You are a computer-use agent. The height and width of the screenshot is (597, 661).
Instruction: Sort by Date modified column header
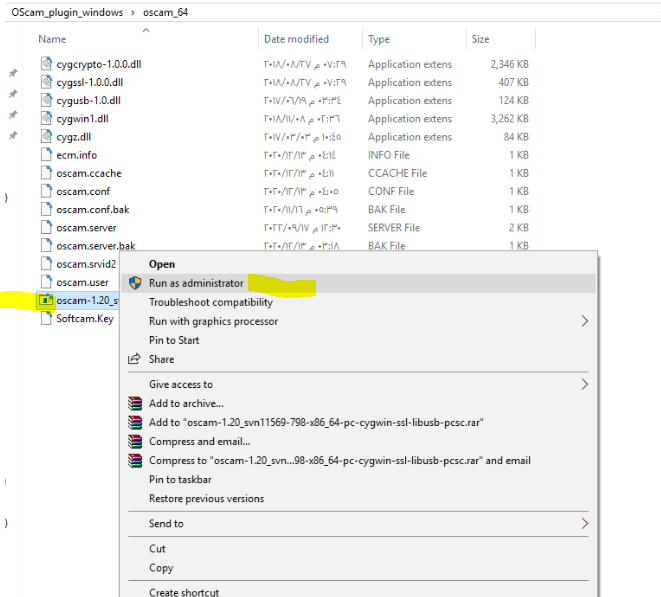(296, 39)
